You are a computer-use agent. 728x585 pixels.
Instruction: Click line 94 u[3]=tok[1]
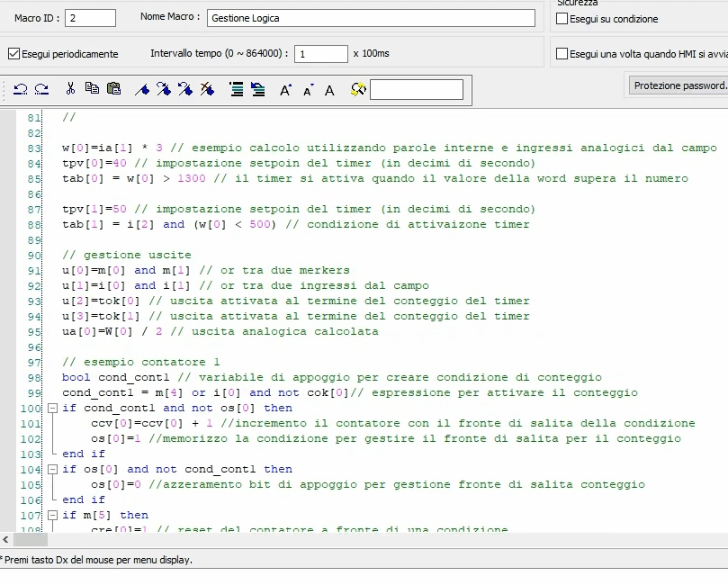tap(101, 317)
